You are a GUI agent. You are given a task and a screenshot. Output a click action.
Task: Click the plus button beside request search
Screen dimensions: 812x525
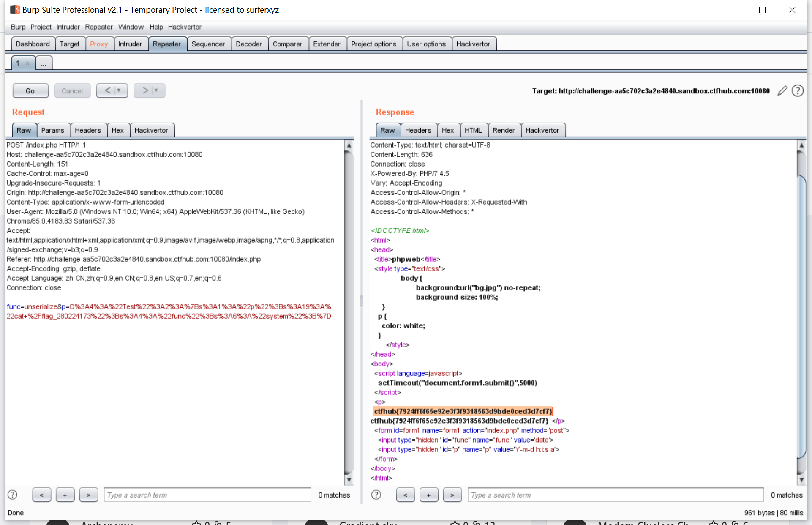point(65,495)
